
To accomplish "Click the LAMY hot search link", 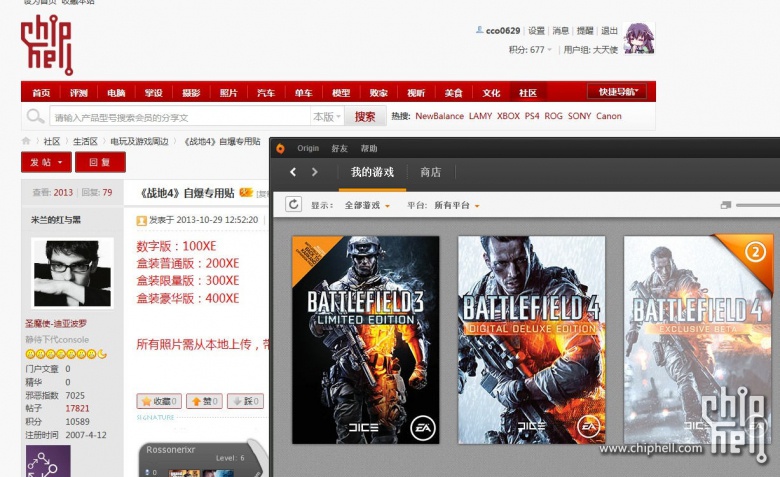I will (481, 116).
